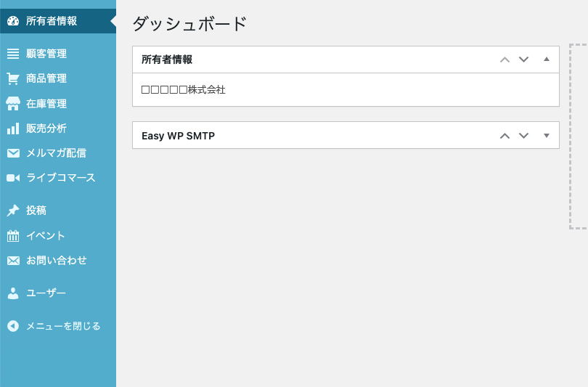Move Easy WP SMTP panel down
This screenshot has height=387, width=588.
[524, 136]
